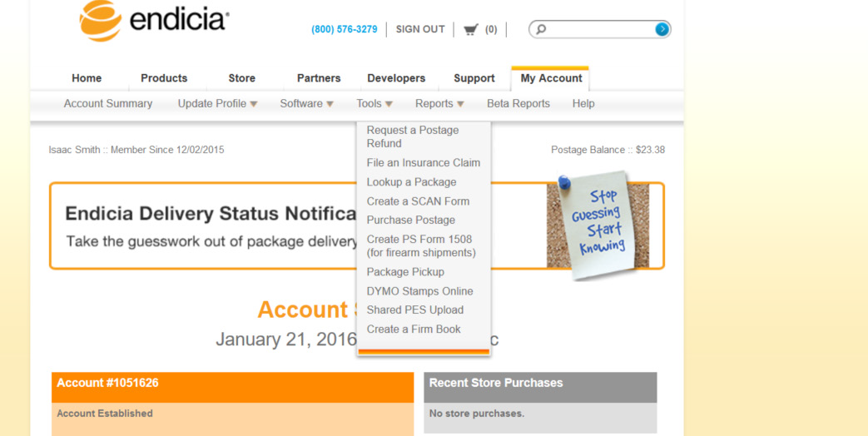Open the shopping cart icon
The image size is (868, 436).
470,29
